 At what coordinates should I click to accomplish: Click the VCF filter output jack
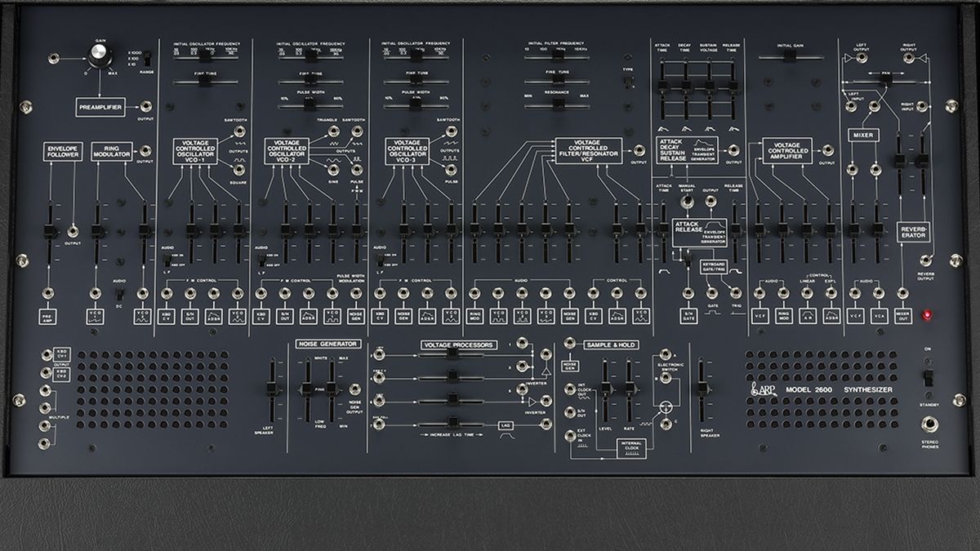638,150
